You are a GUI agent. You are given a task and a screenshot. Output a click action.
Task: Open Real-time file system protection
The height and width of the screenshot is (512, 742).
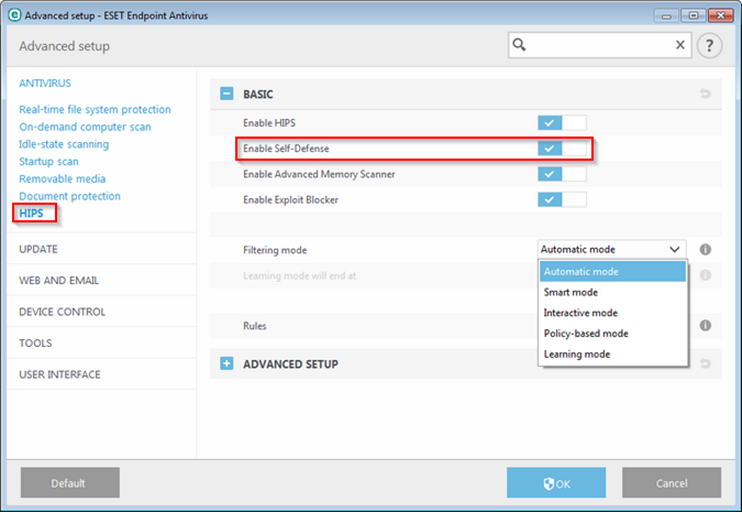coord(95,109)
